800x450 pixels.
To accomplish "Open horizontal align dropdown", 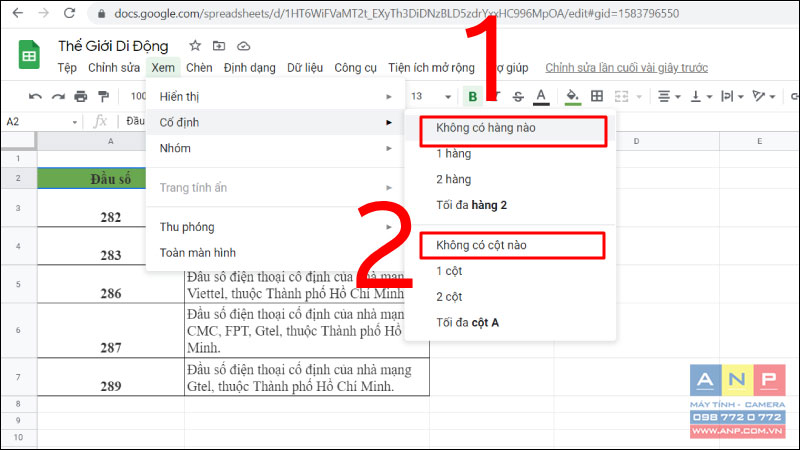I will coord(669,96).
